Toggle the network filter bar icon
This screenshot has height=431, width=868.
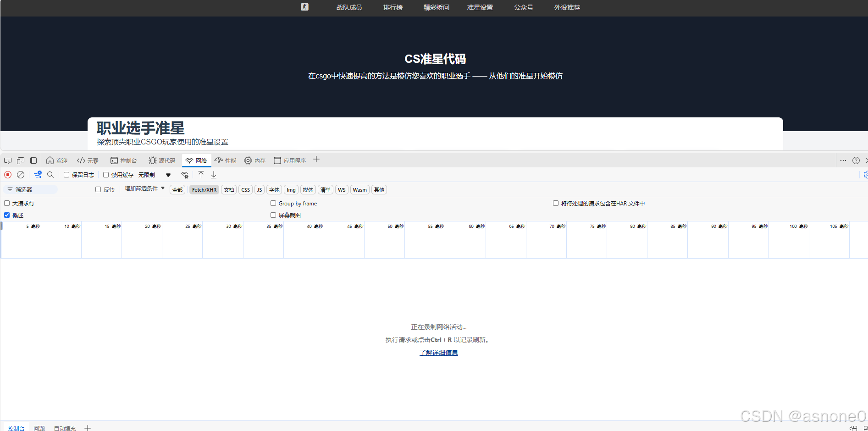[x=38, y=175]
